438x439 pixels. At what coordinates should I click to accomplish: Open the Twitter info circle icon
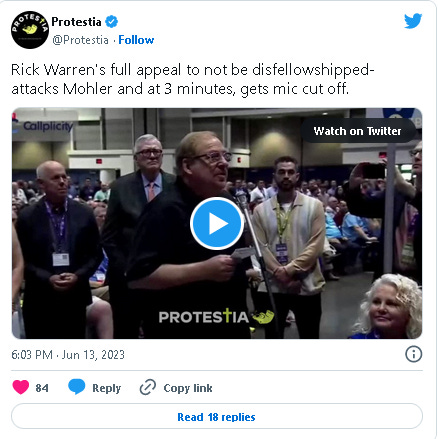414,354
